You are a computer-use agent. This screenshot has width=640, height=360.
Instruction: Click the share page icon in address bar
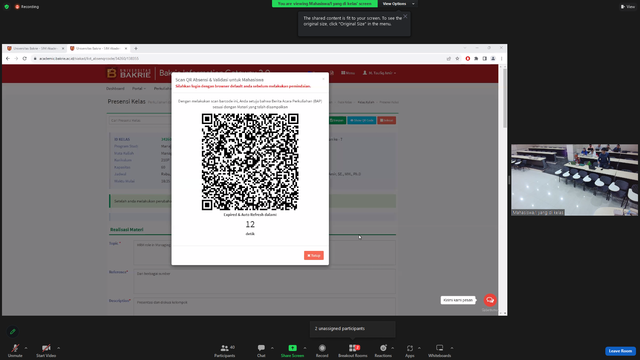pos(449,58)
